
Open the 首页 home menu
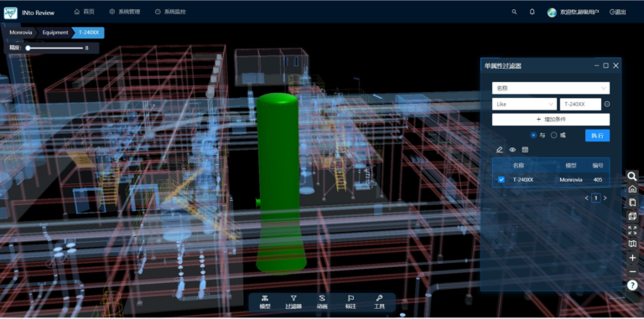[84, 12]
